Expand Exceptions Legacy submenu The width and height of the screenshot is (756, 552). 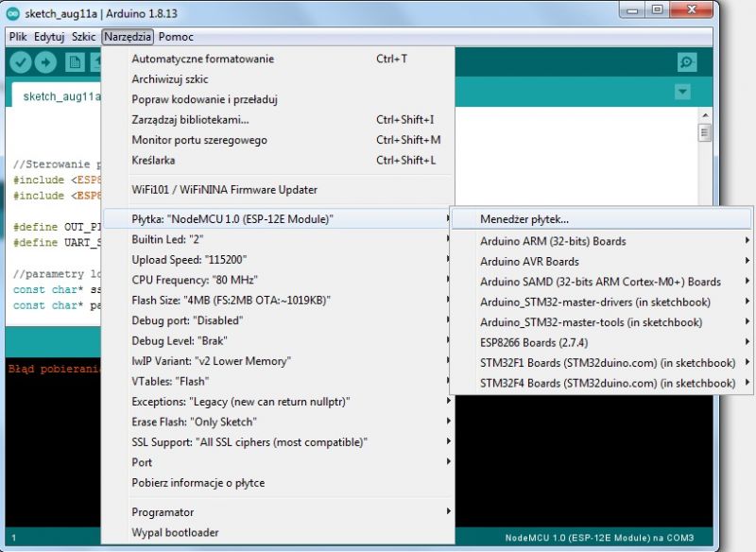click(279, 401)
